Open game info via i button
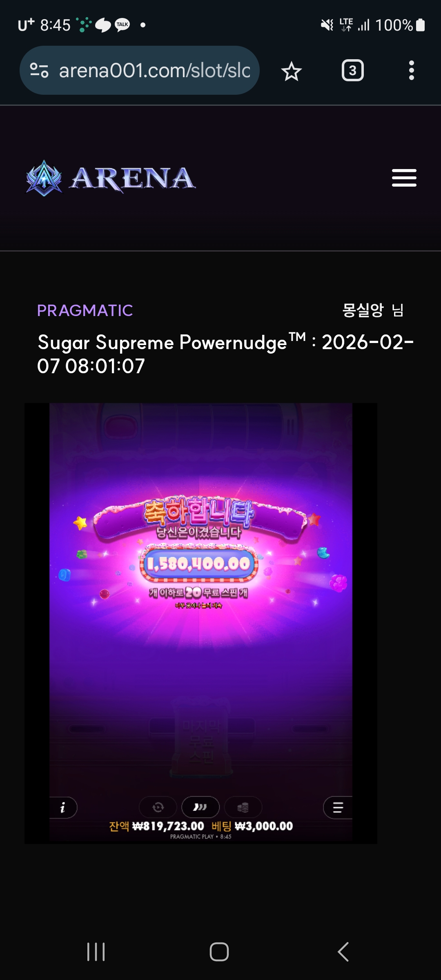 point(63,807)
